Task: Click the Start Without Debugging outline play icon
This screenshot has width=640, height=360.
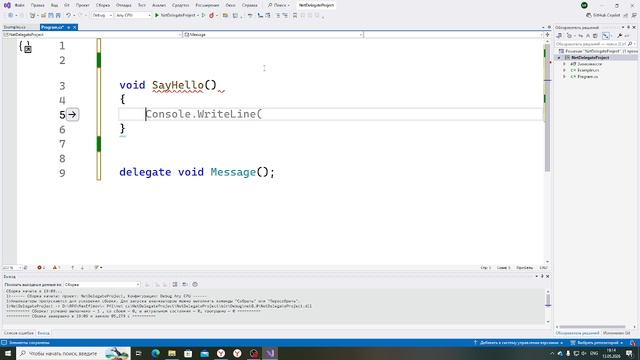Action: (x=203, y=15)
